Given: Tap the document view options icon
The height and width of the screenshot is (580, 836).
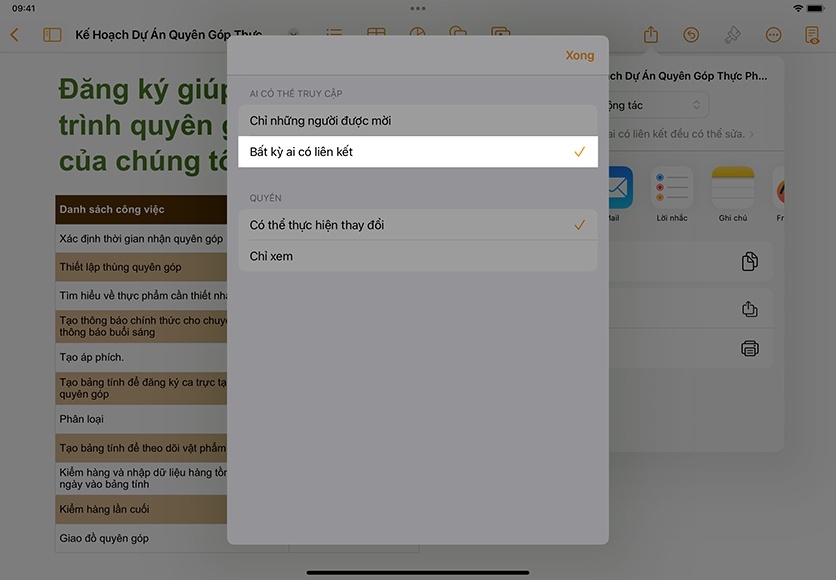Looking at the screenshot, I should pyautogui.click(x=811, y=35).
